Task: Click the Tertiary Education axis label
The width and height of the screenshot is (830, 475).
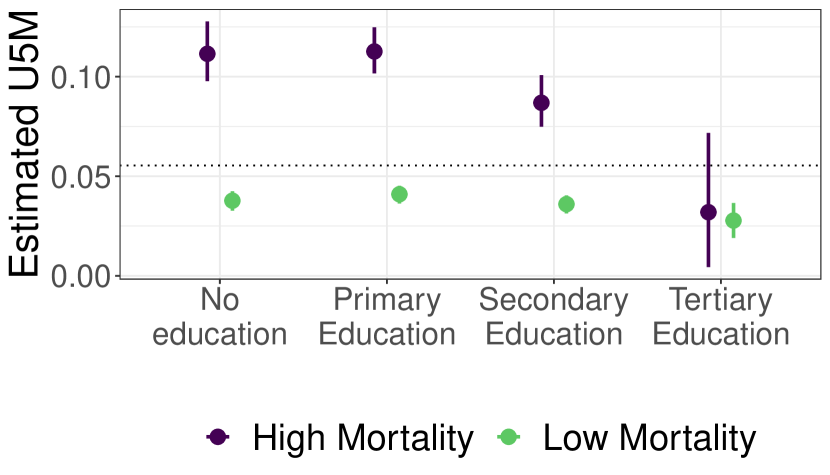Action: click(x=721, y=317)
